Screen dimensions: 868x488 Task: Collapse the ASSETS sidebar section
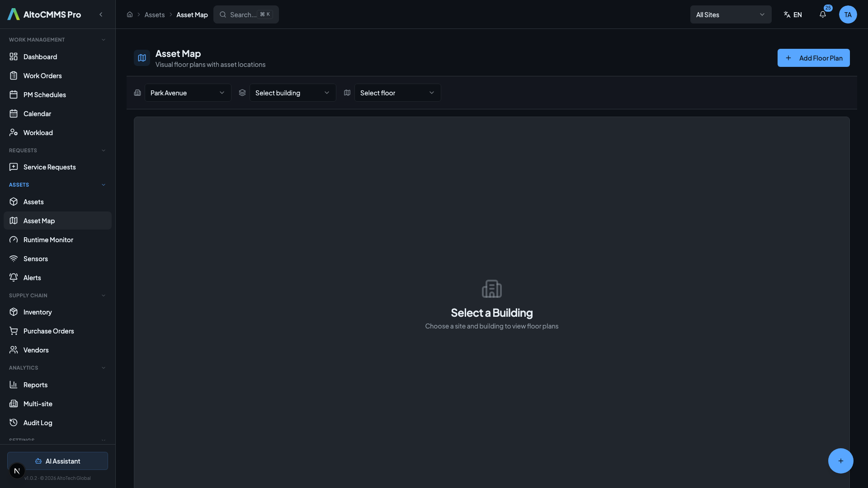click(x=104, y=184)
